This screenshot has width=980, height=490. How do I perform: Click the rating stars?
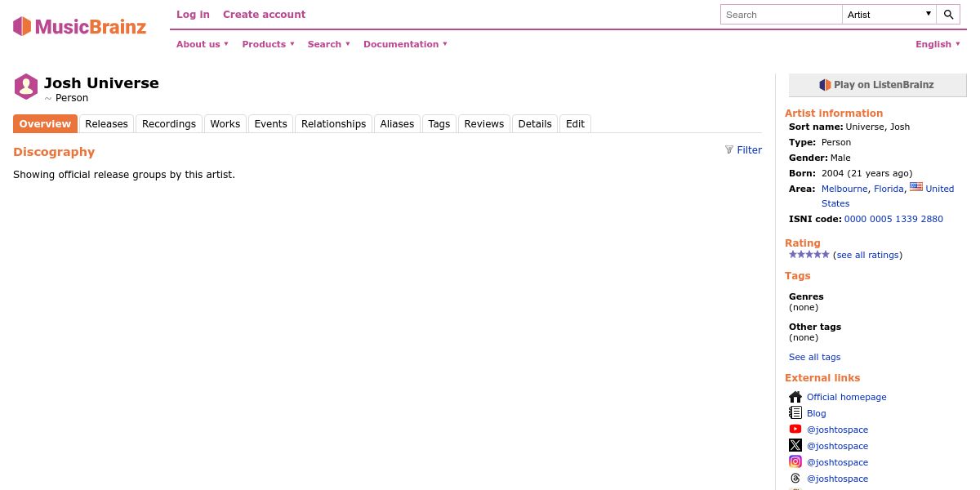coord(809,255)
